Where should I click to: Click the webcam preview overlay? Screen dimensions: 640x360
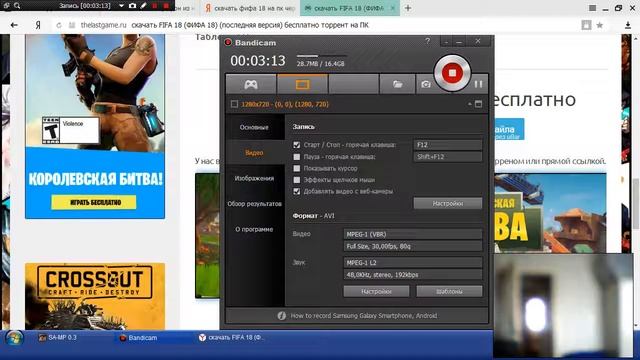(x=563, y=305)
